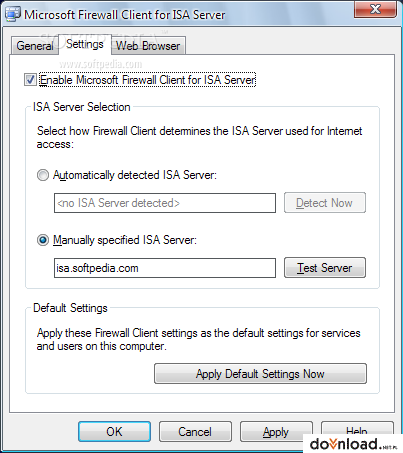Open Help for this dialog
Image resolution: width=403 pixels, height=453 pixels.
pyautogui.click(x=357, y=428)
